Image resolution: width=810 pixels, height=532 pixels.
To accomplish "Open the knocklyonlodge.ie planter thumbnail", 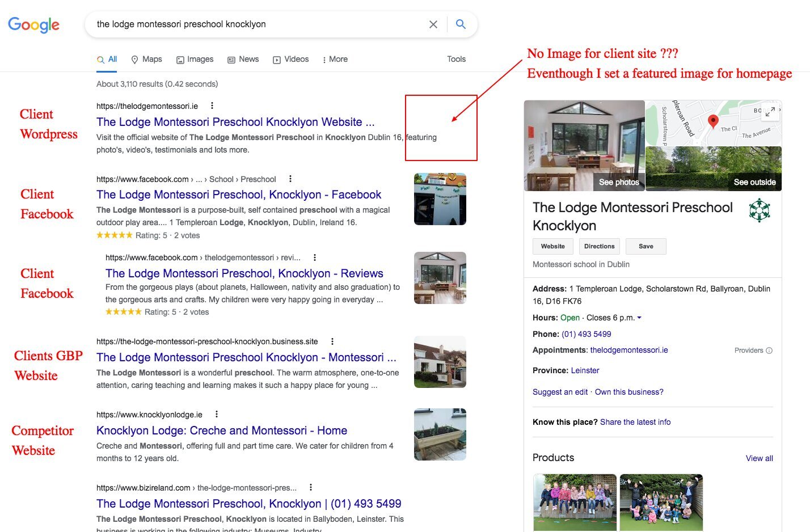I will [x=440, y=434].
